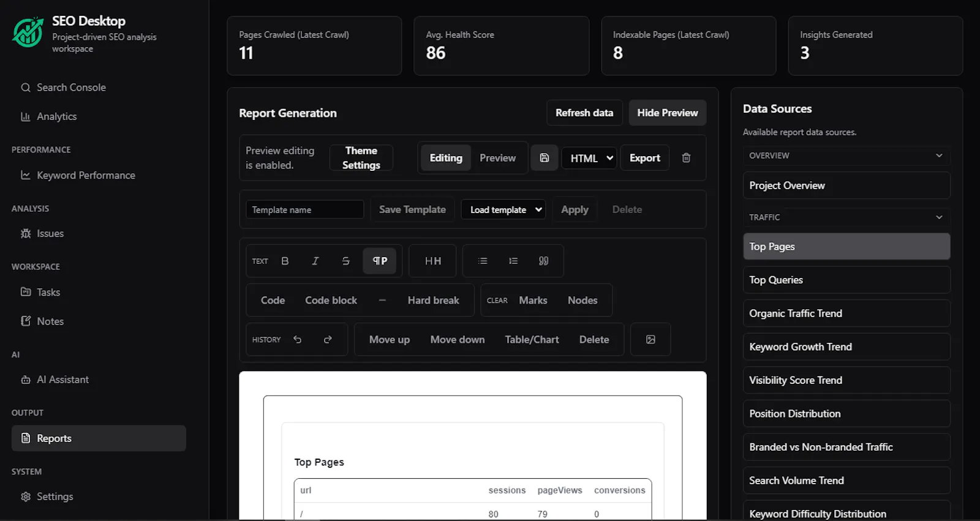Insert an image into the report
The width and height of the screenshot is (980, 521).
[x=650, y=339]
